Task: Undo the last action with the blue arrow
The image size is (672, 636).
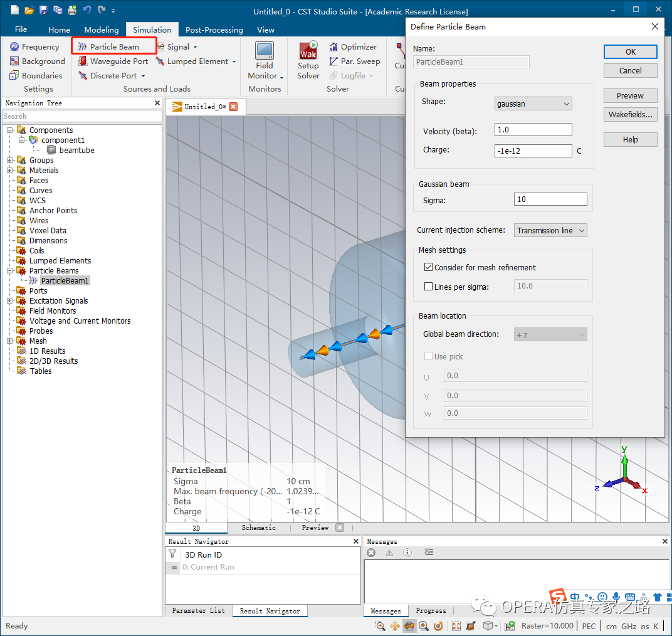Action: click(87, 10)
